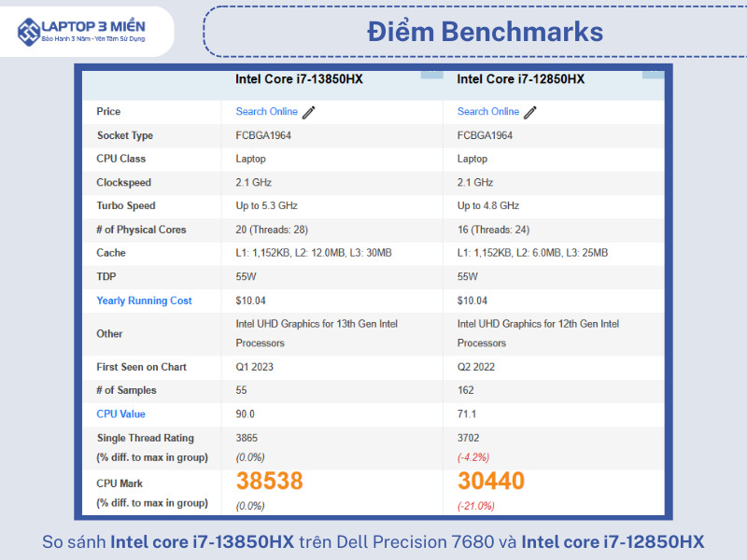Click the pencil icon for i7-12850HX price
747x560 pixels.
point(530,112)
